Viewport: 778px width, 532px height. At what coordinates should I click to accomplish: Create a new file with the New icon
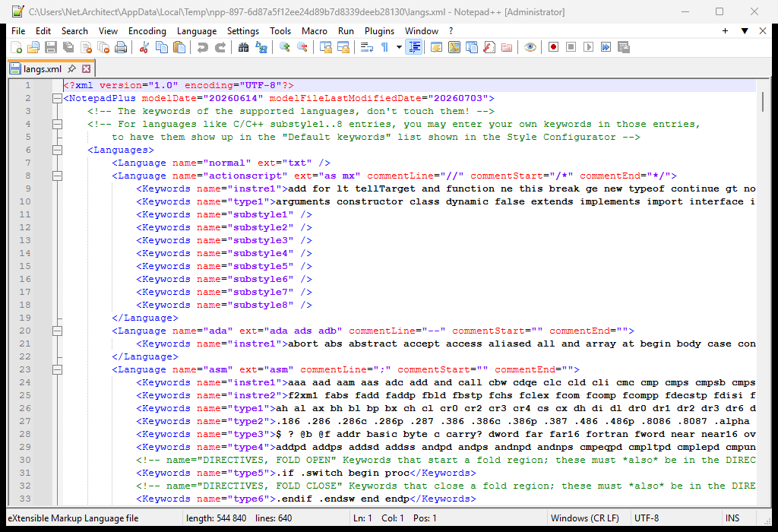[x=16, y=47]
